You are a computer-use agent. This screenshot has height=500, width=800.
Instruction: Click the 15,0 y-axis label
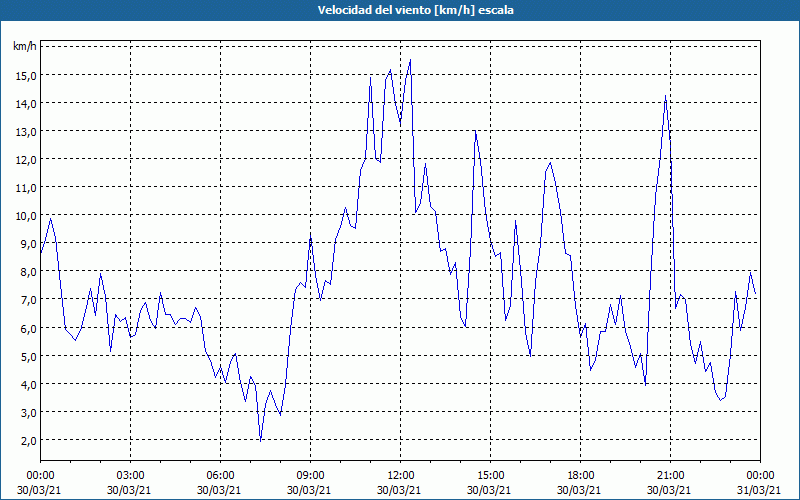pyautogui.click(x=26, y=76)
